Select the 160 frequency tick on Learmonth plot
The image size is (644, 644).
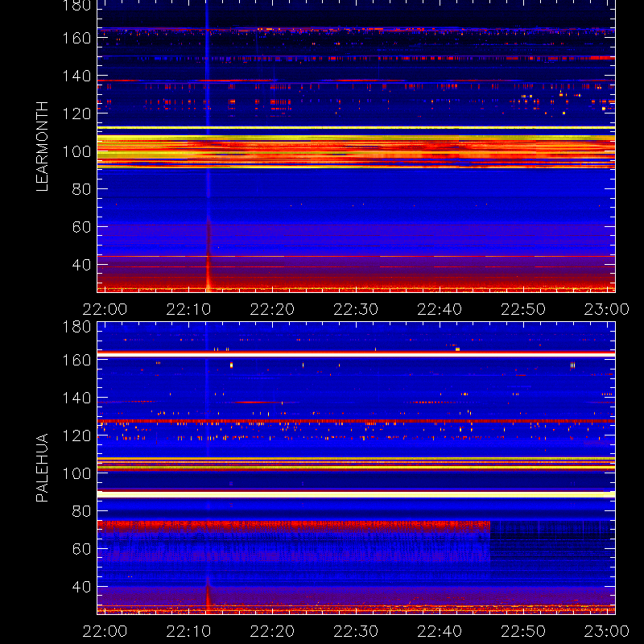point(76,39)
